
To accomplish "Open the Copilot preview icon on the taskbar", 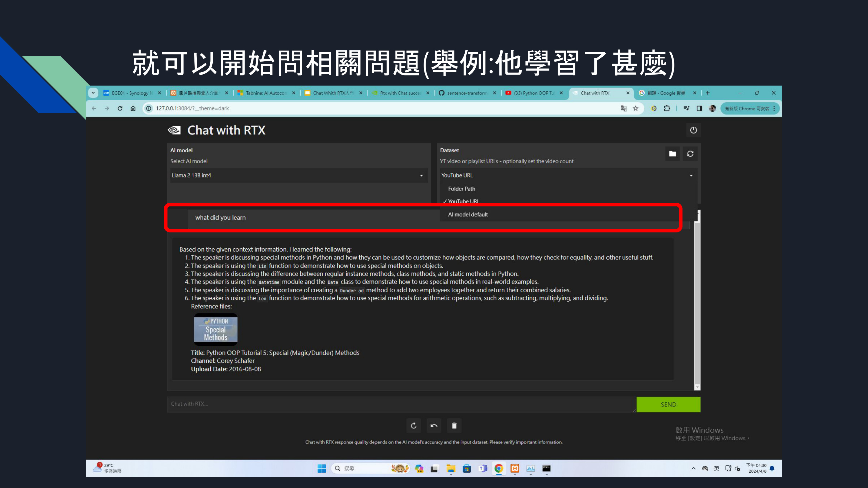I will coord(419,468).
